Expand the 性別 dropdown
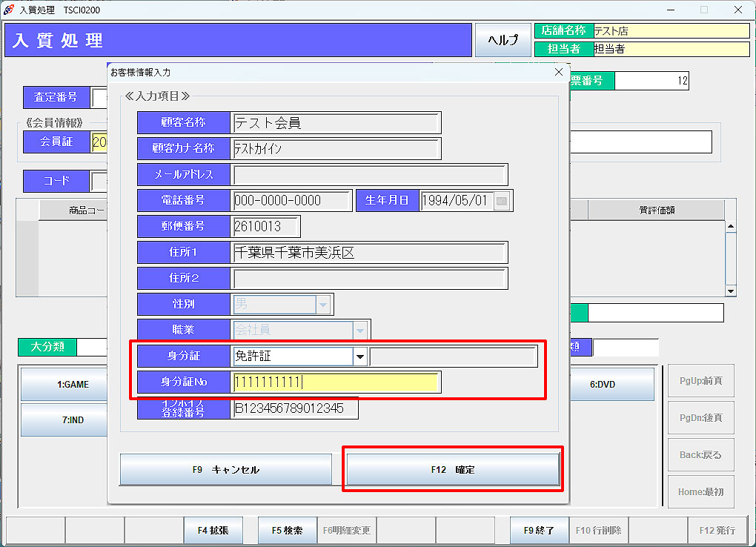The image size is (756, 547). coord(322,304)
